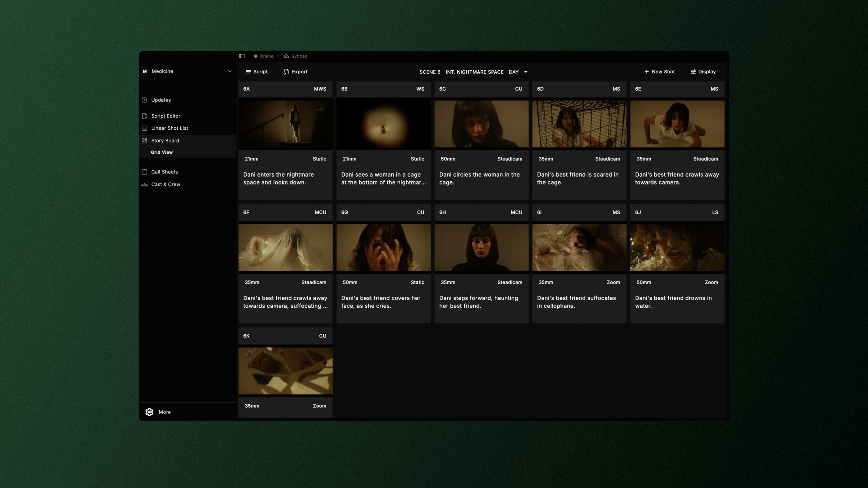Click the 6E shot label
The width and height of the screenshot is (868, 488).
click(638, 89)
